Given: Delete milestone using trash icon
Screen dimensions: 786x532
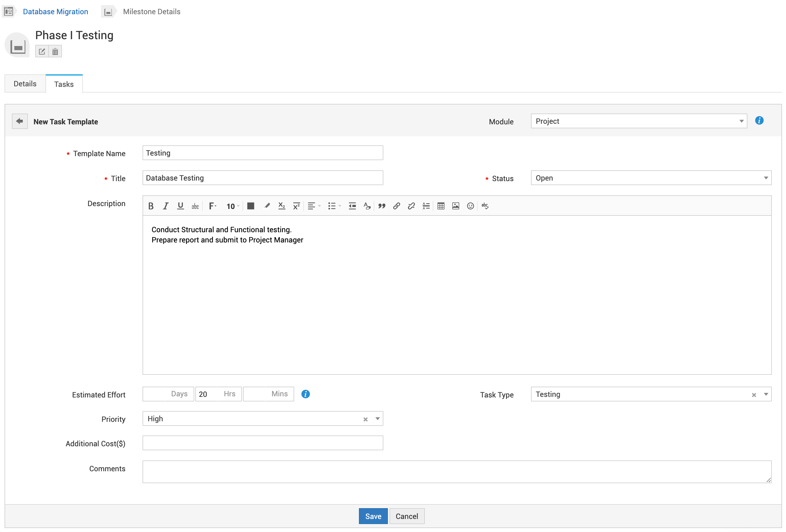Looking at the screenshot, I should click(55, 52).
